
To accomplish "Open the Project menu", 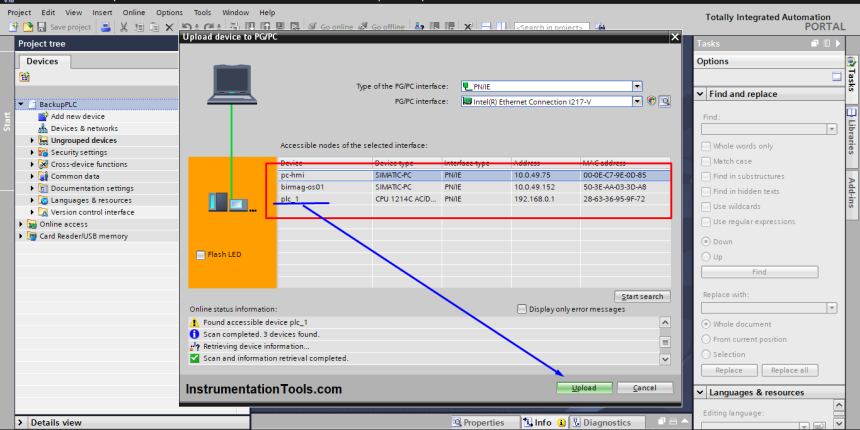I will (19, 12).
